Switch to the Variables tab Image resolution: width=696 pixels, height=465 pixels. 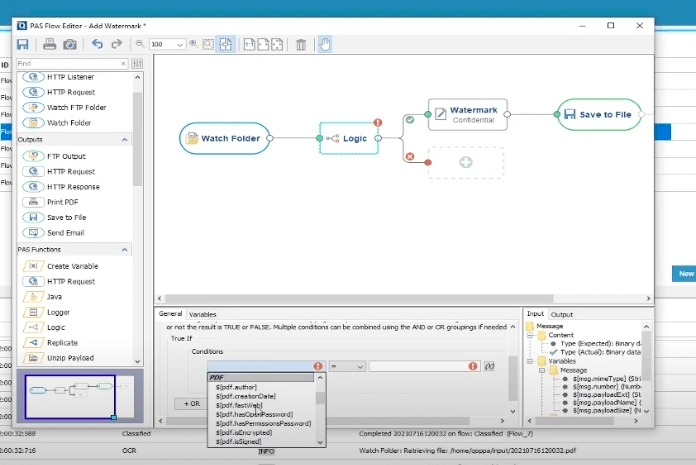coord(202,314)
